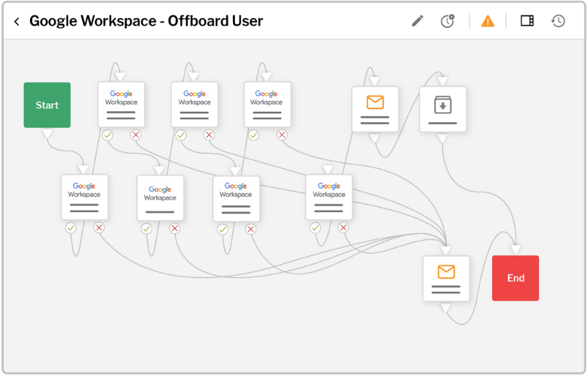This screenshot has height=376, width=588.
Task: Click the success check under the node below Start
Action: click(71, 228)
